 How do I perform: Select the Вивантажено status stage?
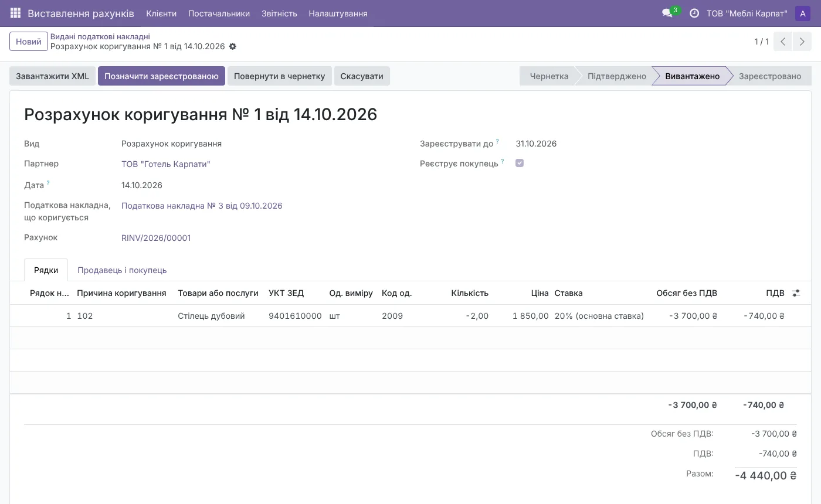(x=692, y=76)
